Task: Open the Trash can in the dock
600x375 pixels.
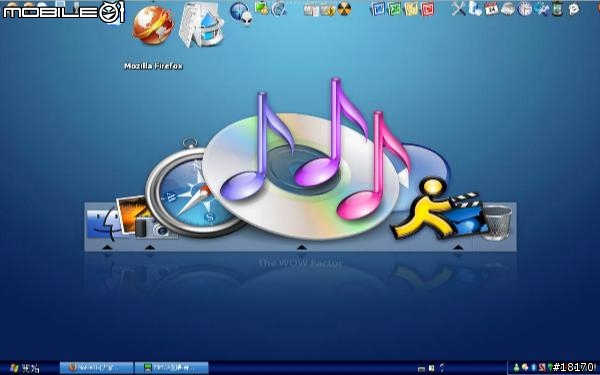Action: click(x=496, y=223)
